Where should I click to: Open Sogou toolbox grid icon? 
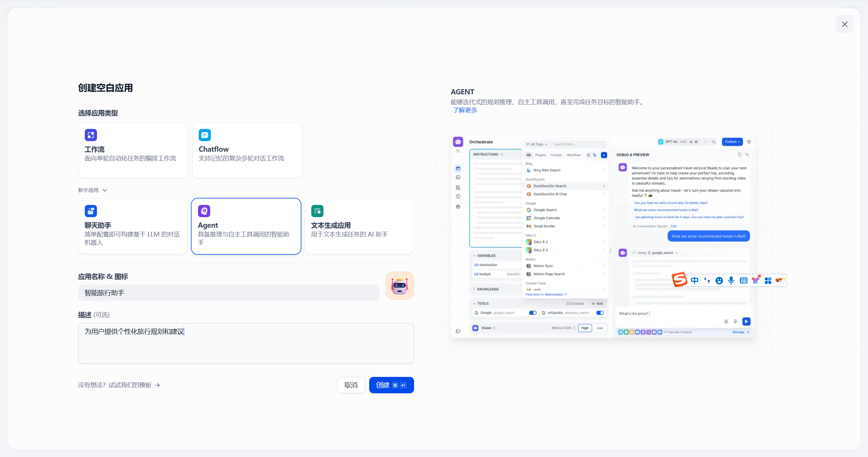coord(768,281)
